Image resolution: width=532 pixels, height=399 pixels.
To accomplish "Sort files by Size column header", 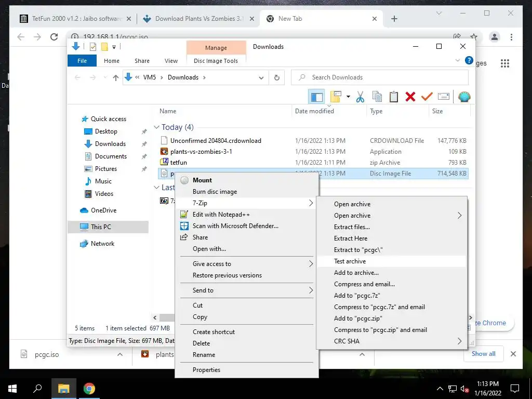I will point(449,111).
